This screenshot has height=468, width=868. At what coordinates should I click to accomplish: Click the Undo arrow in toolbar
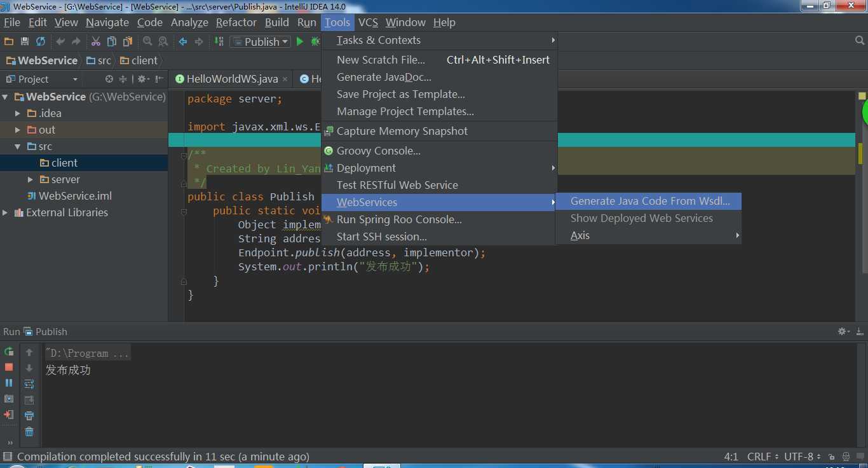(60, 41)
